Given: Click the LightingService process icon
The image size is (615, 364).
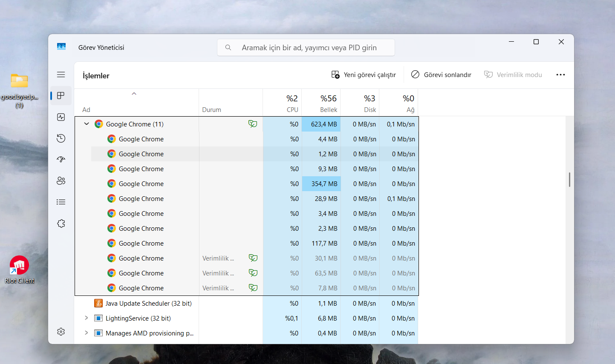Looking at the screenshot, I should [98, 318].
